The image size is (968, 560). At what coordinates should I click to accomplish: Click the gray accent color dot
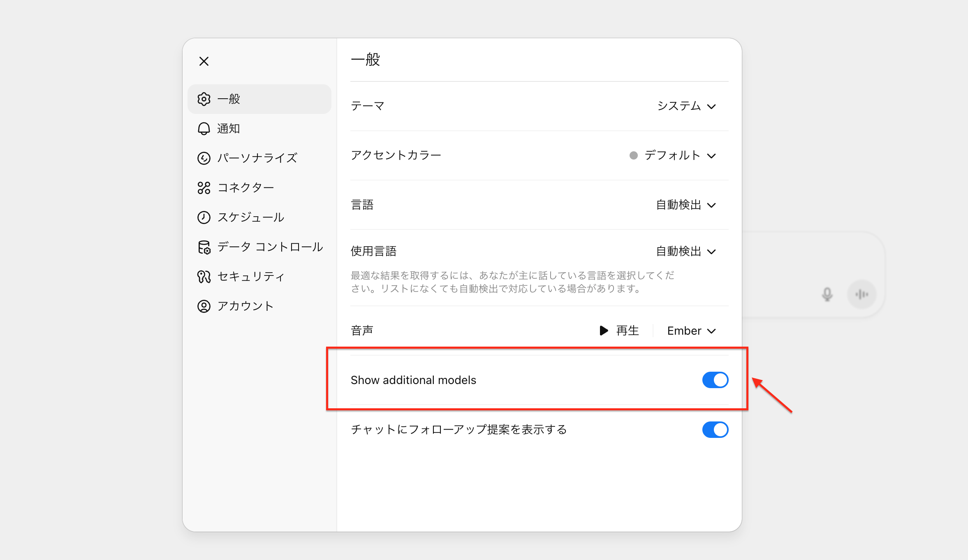point(634,155)
